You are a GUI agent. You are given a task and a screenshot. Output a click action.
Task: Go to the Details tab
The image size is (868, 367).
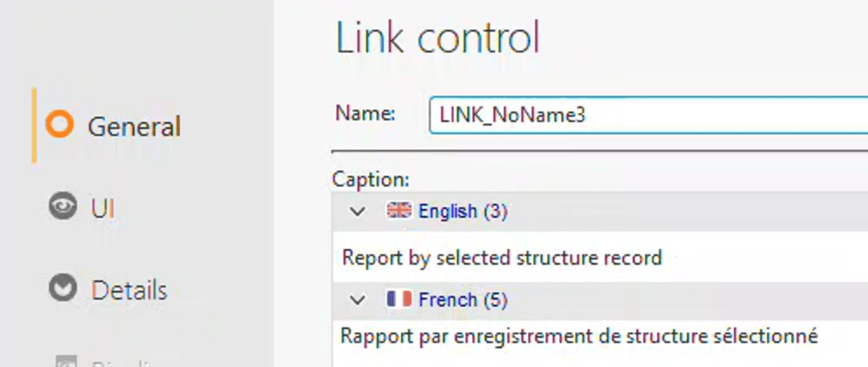point(129,291)
